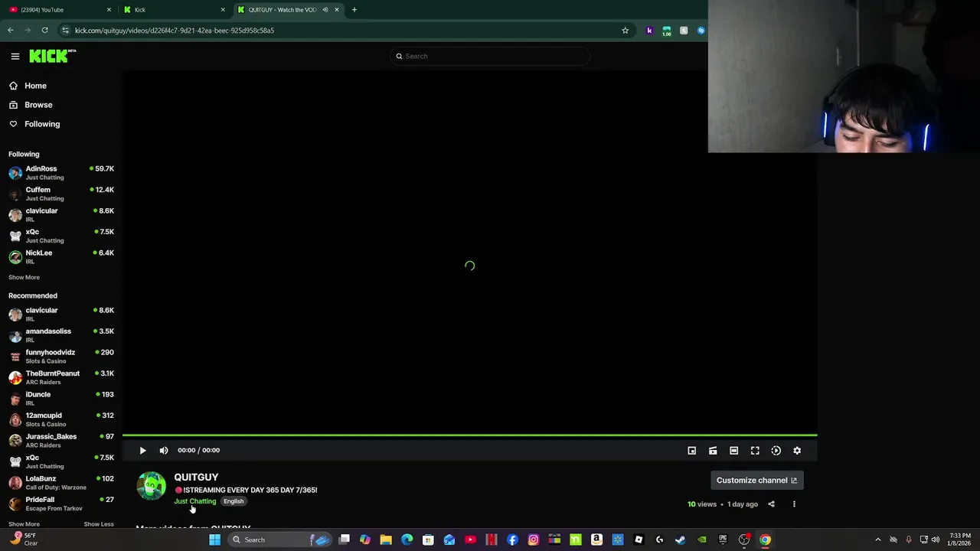Open a new browser tab
The image size is (980, 551).
(x=354, y=10)
